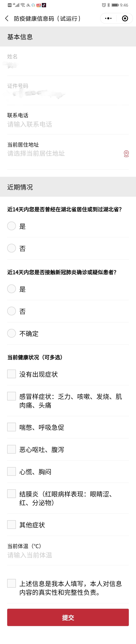Tick 恶心呕吐、腹泻 checkbox
136x644 pixels.
(12, 449)
